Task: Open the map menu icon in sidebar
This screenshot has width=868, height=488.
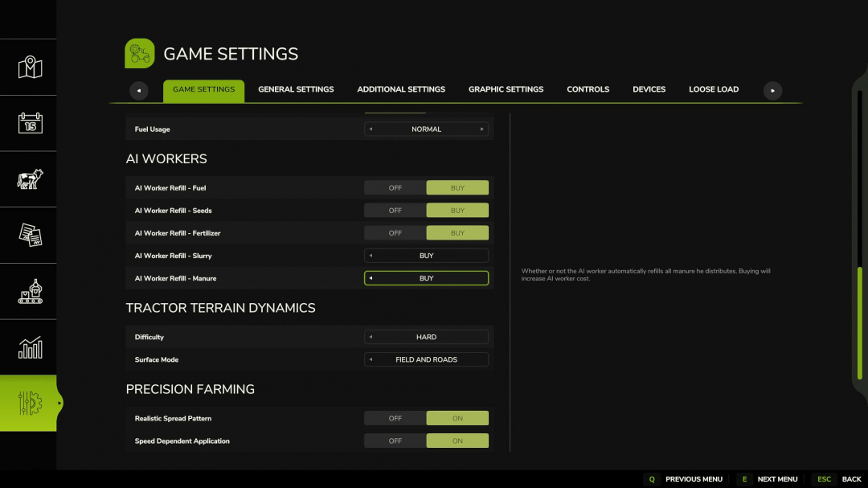Action: pyautogui.click(x=30, y=67)
